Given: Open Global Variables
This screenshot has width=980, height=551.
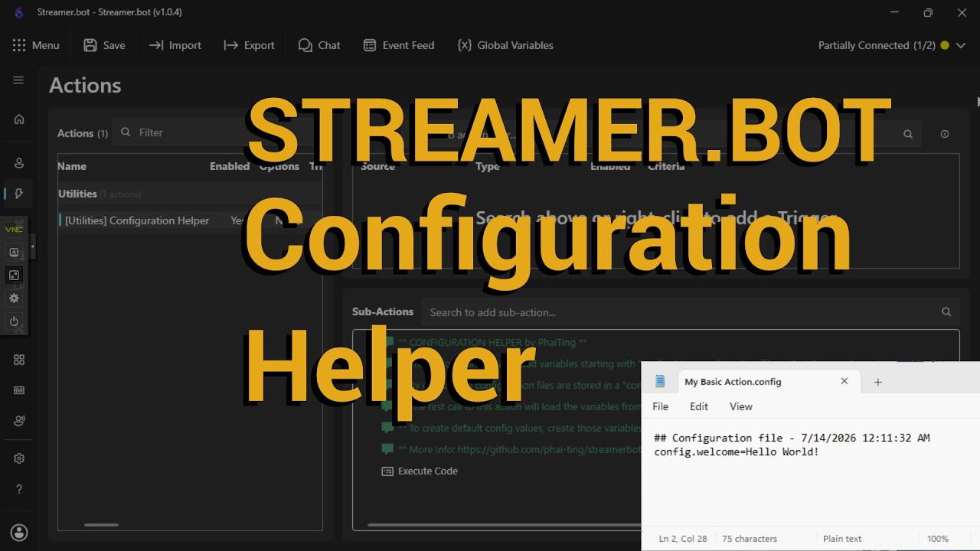Looking at the screenshot, I should coord(505,45).
